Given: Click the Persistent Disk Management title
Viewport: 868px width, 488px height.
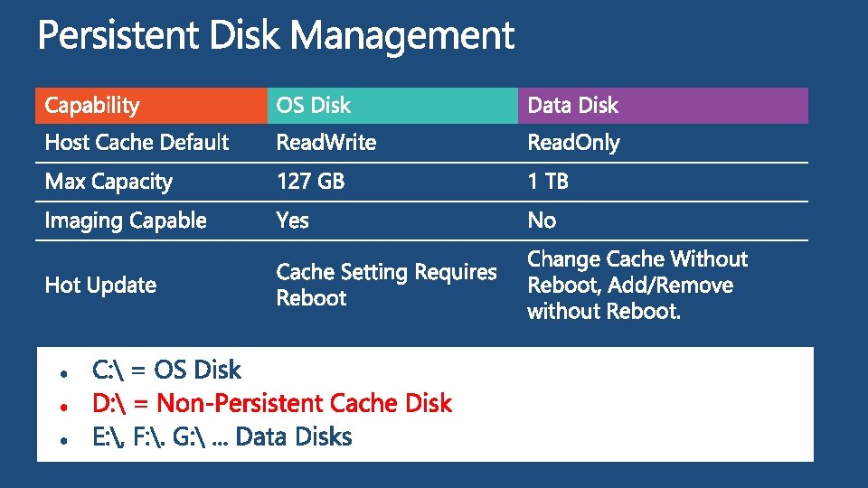Looking at the screenshot, I should click(x=276, y=36).
